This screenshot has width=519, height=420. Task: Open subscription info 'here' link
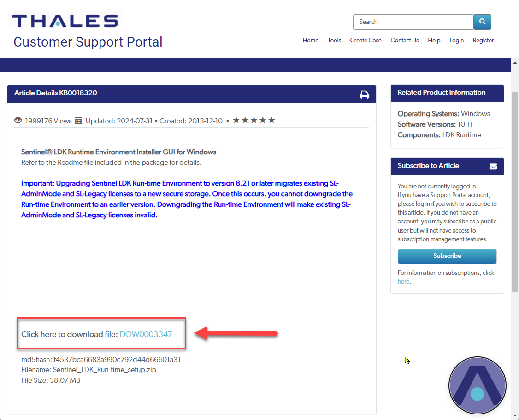pos(403,281)
